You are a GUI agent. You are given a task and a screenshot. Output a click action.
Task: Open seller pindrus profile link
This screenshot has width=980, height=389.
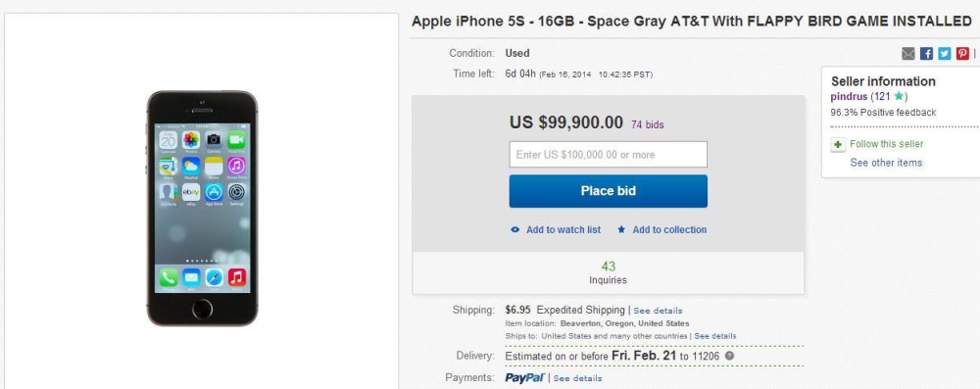coord(849,96)
